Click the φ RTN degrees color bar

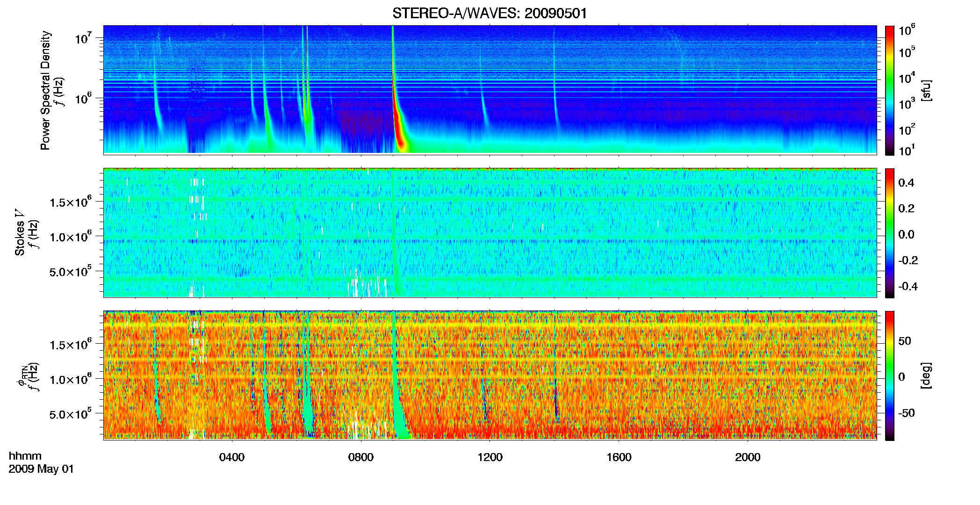coord(890,375)
